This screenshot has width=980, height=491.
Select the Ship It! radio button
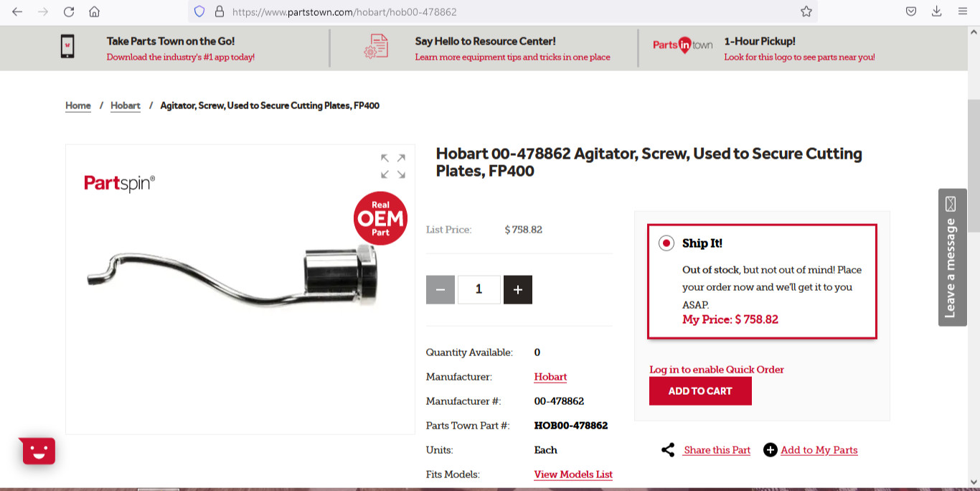click(666, 243)
